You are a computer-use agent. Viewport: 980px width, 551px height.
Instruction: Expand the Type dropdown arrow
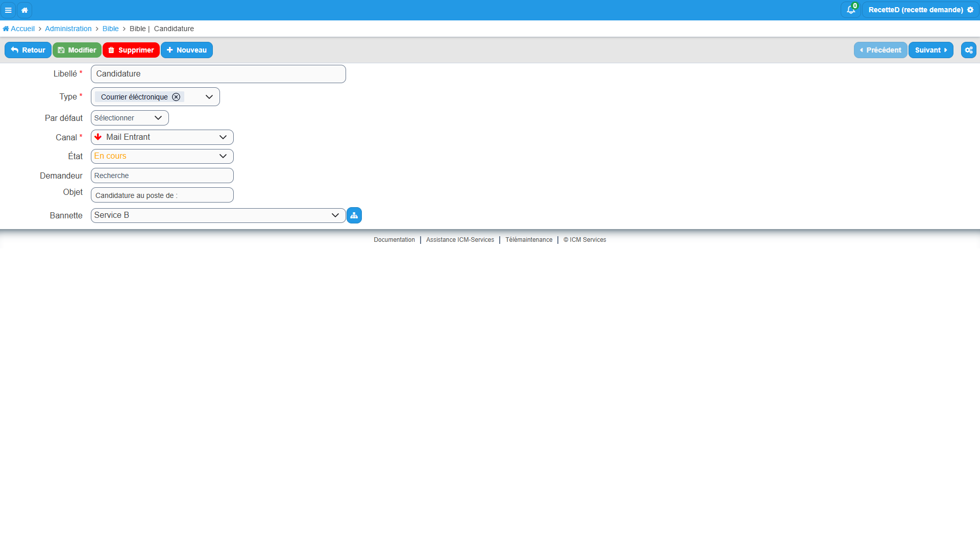point(209,97)
